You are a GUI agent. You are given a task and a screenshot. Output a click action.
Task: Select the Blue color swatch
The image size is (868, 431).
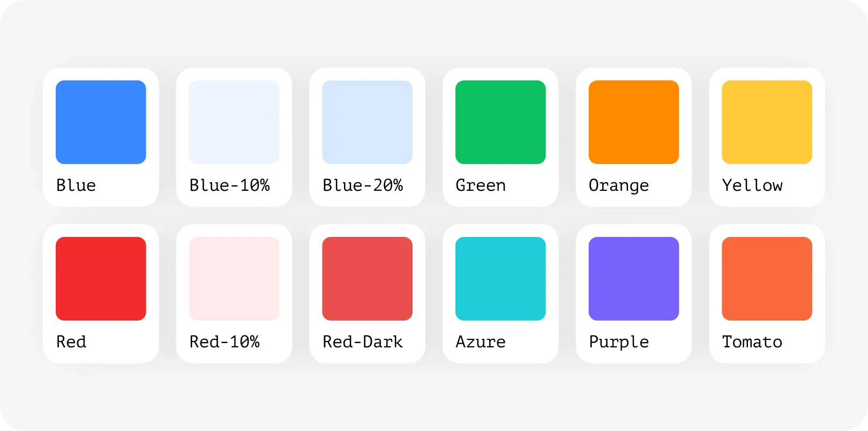click(101, 122)
